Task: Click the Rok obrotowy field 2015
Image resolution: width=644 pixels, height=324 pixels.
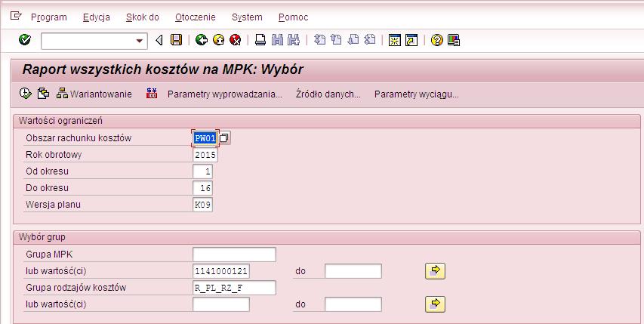Action: pyautogui.click(x=205, y=155)
